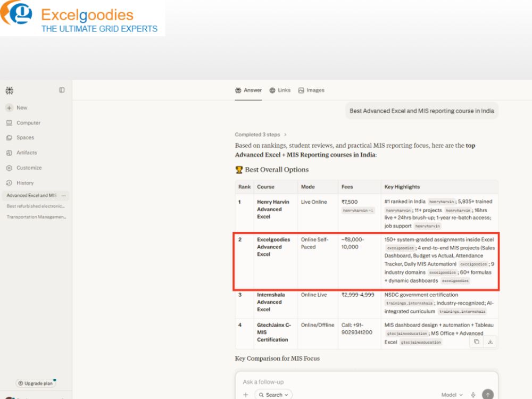This screenshot has width=532, height=399.
Task: Click the user query bubble about Excel course
Action: click(422, 111)
